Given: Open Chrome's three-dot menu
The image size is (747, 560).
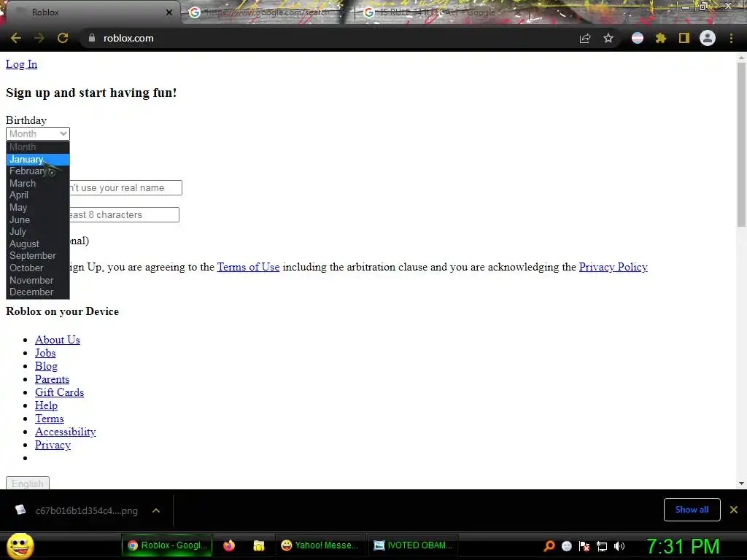Looking at the screenshot, I should (x=731, y=38).
